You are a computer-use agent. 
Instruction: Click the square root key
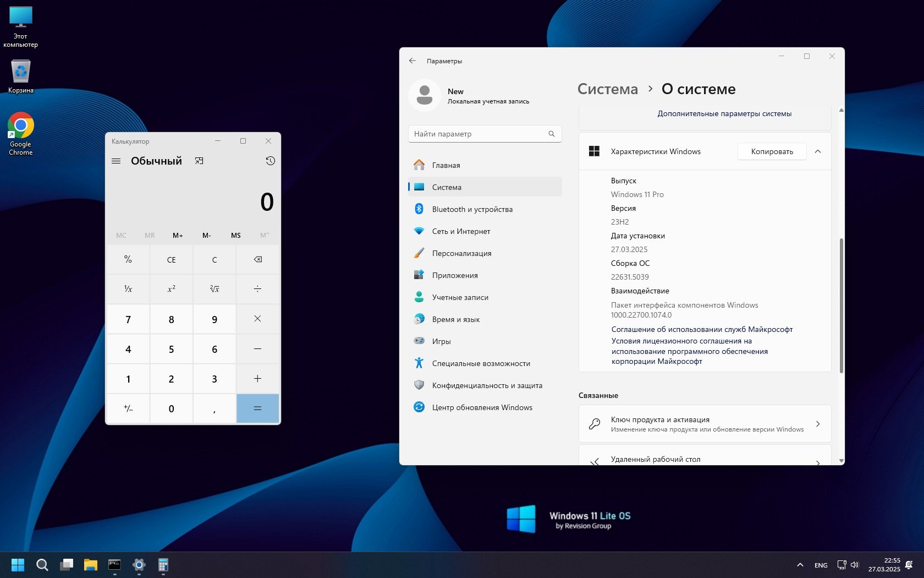pos(215,289)
